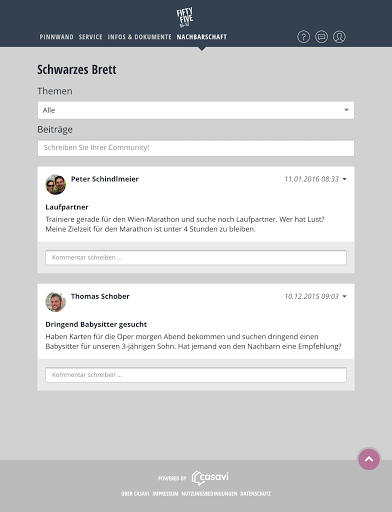Open the help question mark icon
The image size is (392, 512).
[303, 37]
